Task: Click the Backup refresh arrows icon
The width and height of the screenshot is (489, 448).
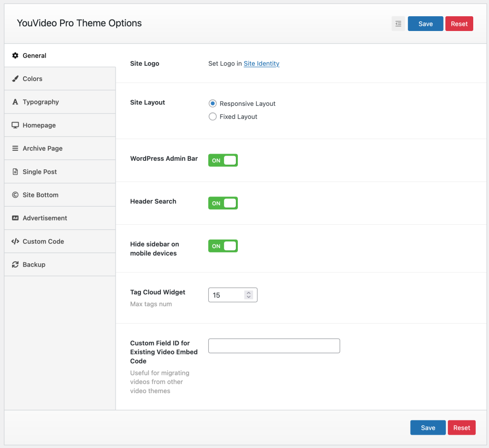Action: pyautogui.click(x=15, y=265)
